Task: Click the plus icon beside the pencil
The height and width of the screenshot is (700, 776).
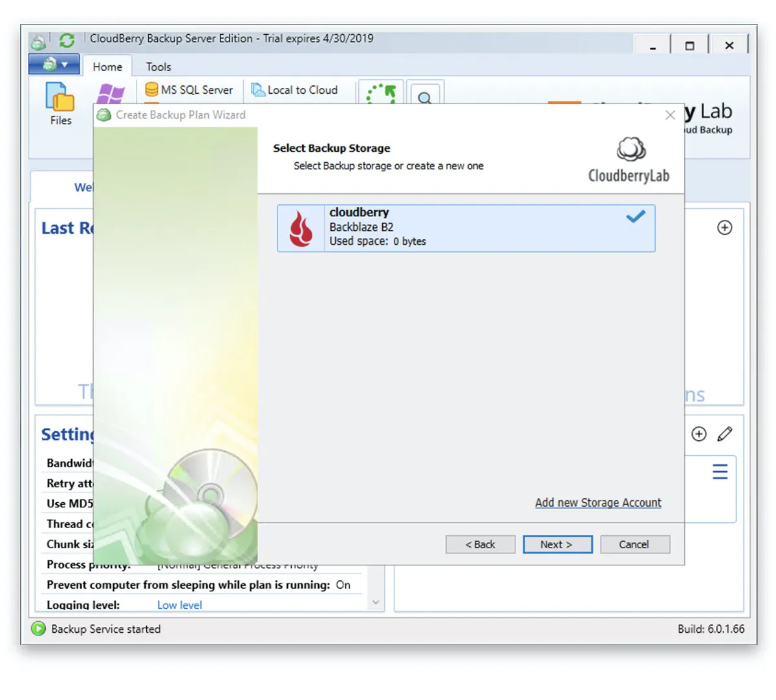Action: (x=699, y=434)
